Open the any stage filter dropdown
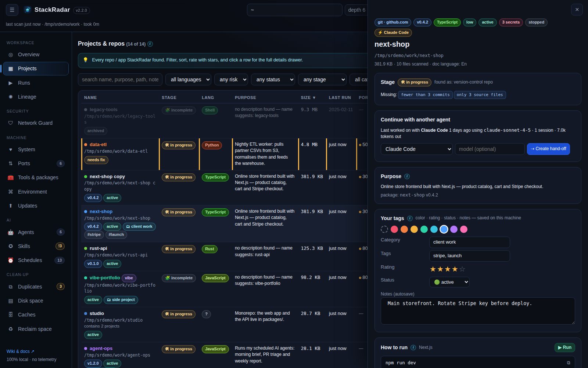The image size is (588, 368). [x=322, y=79]
